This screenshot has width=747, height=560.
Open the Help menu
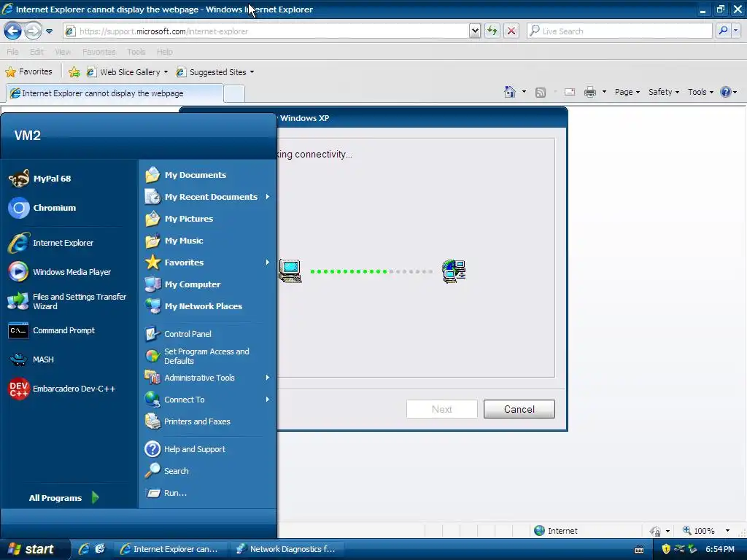165,52
